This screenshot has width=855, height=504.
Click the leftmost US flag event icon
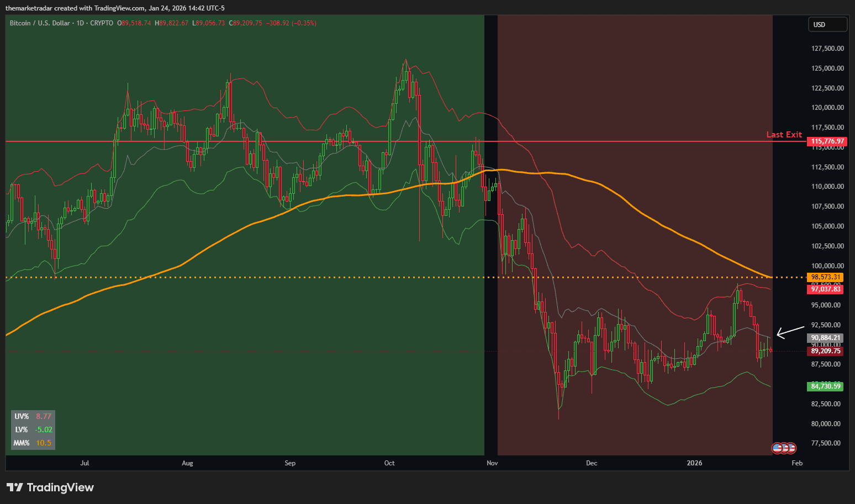coord(777,448)
